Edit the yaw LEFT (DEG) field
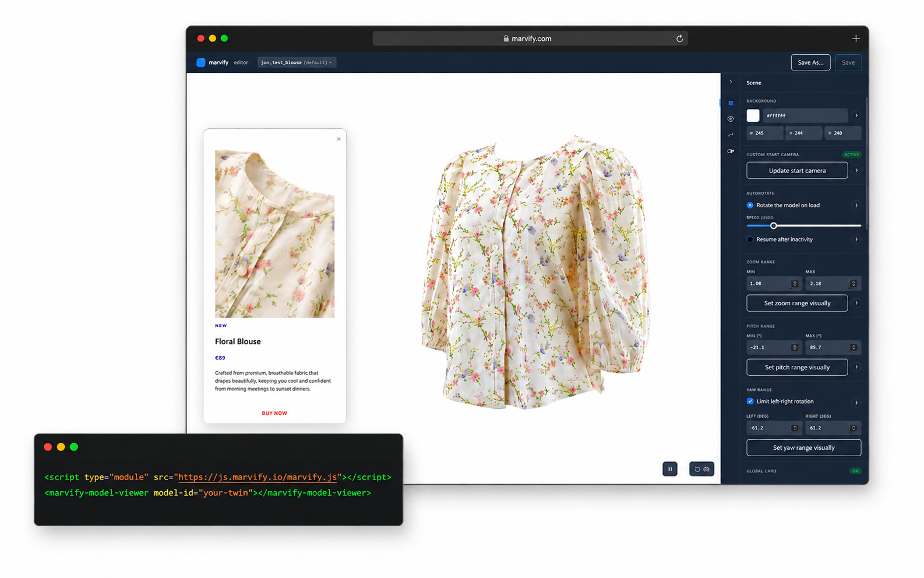Image resolution: width=924 pixels, height=578 pixels. coord(773,428)
